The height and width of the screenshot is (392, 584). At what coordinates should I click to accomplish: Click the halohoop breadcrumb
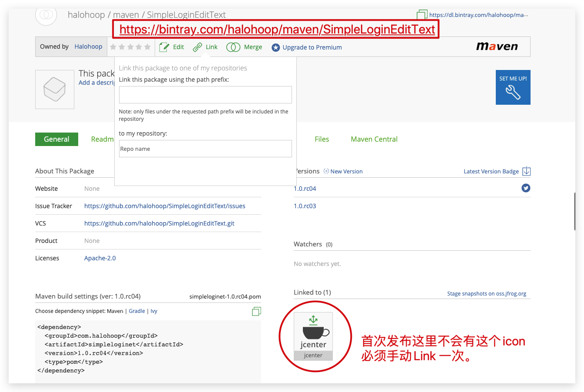[x=86, y=15]
